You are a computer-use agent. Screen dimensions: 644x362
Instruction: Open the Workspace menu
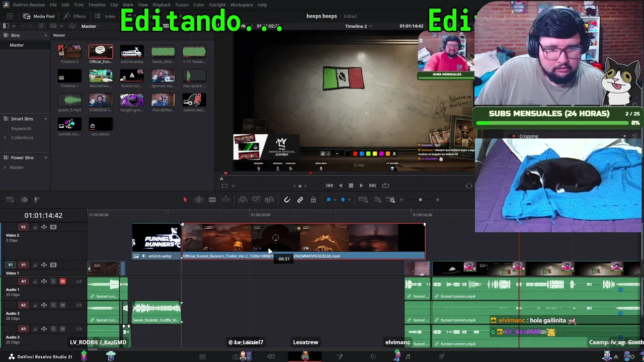(242, 5)
